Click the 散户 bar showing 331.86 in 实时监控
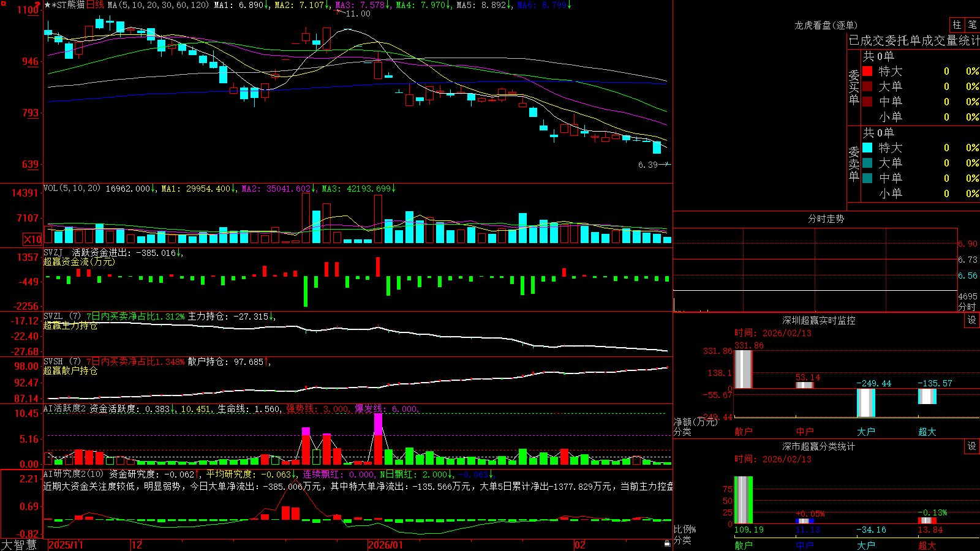Image resolution: width=980 pixels, height=551 pixels. pos(744,369)
